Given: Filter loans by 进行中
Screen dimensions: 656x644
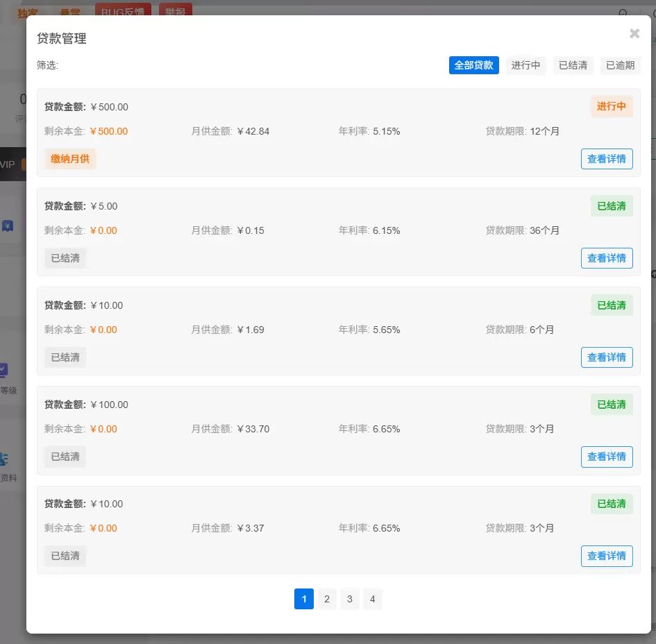Looking at the screenshot, I should pos(525,65).
